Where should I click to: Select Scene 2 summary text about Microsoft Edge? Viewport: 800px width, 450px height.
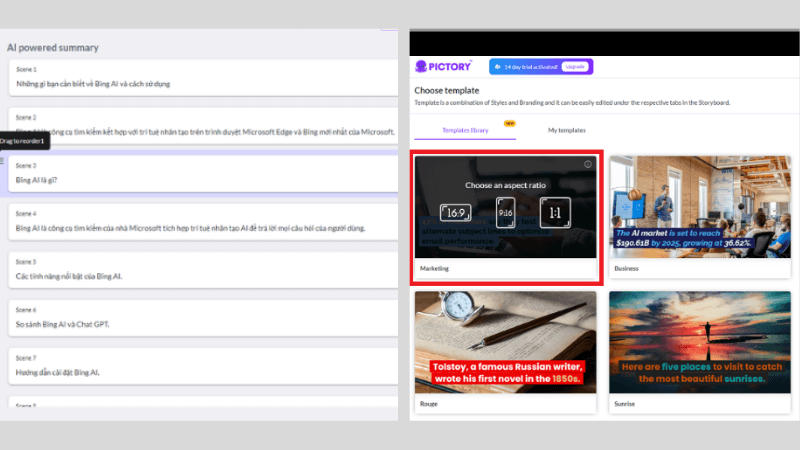coord(205,132)
